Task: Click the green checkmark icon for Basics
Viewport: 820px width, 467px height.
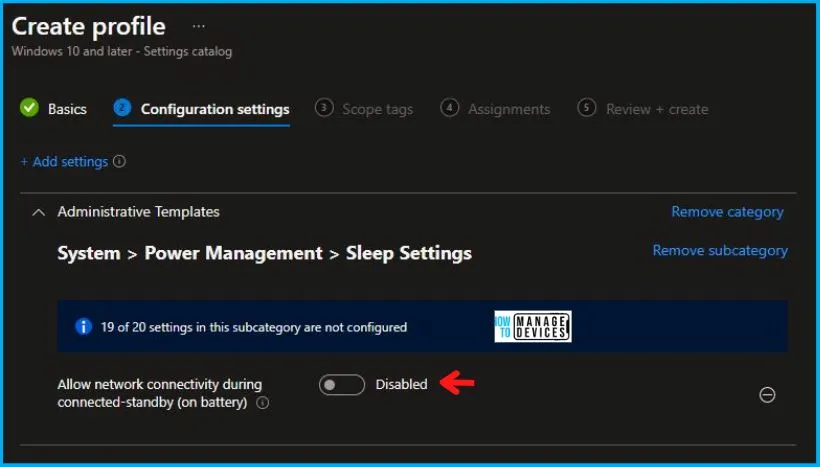Action: coord(30,108)
